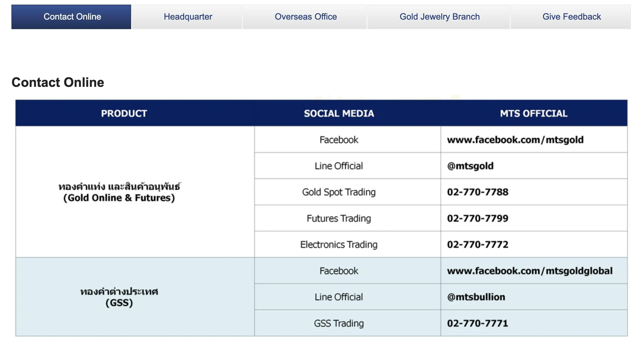Open the Contact Online tab

(x=71, y=17)
